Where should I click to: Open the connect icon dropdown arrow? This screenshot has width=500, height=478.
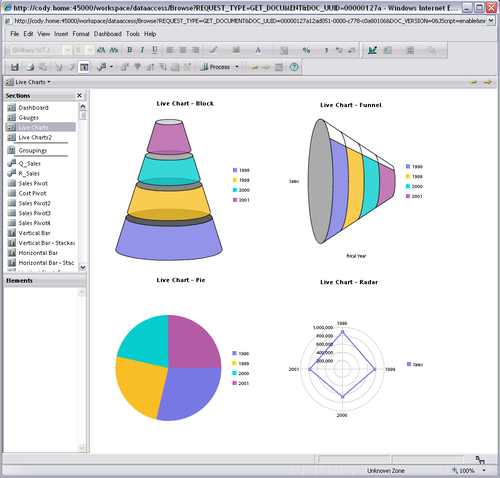pos(111,67)
